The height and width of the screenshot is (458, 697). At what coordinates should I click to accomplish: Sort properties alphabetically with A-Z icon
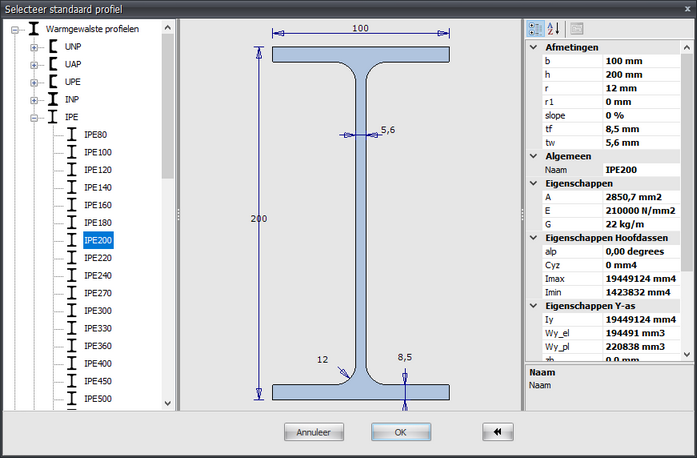point(553,29)
